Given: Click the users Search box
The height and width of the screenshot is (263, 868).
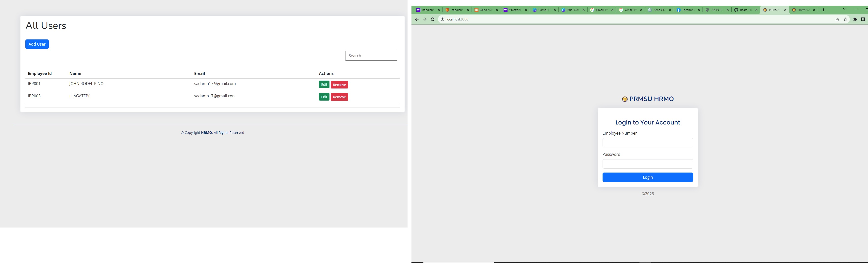Looking at the screenshot, I should pos(371,56).
